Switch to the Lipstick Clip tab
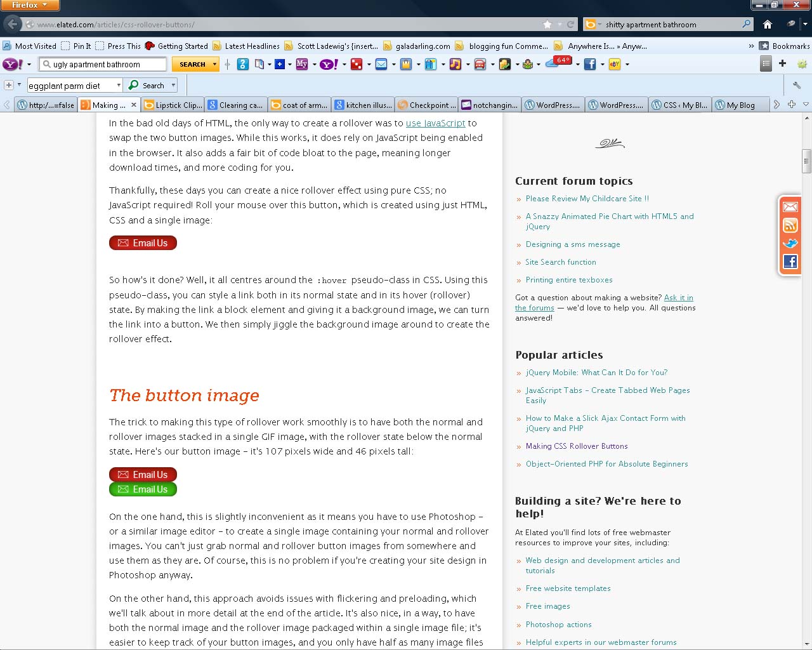The image size is (812, 650). 173,105
